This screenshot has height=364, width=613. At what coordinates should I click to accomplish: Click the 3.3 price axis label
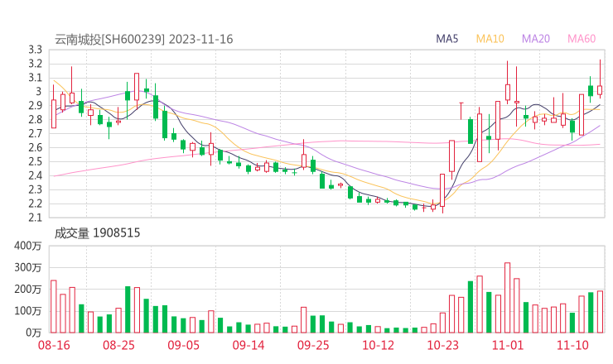tap(35, 50)
